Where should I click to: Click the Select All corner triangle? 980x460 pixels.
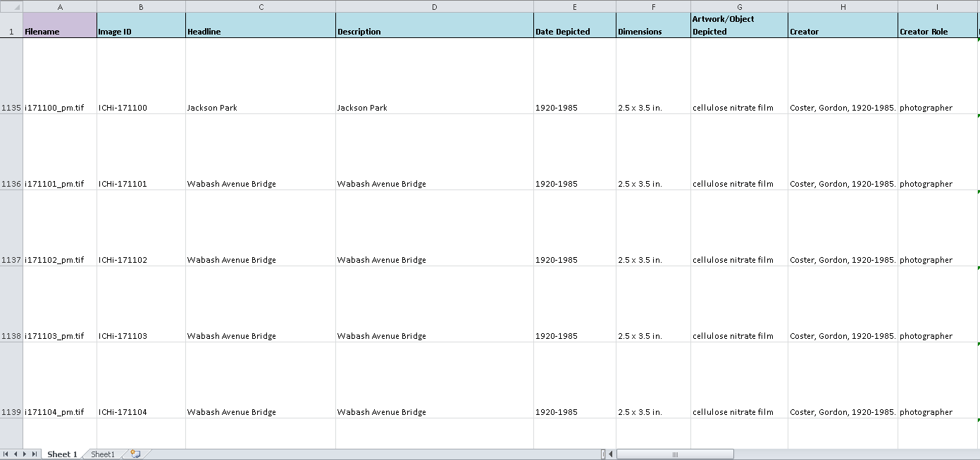point(11,6)
